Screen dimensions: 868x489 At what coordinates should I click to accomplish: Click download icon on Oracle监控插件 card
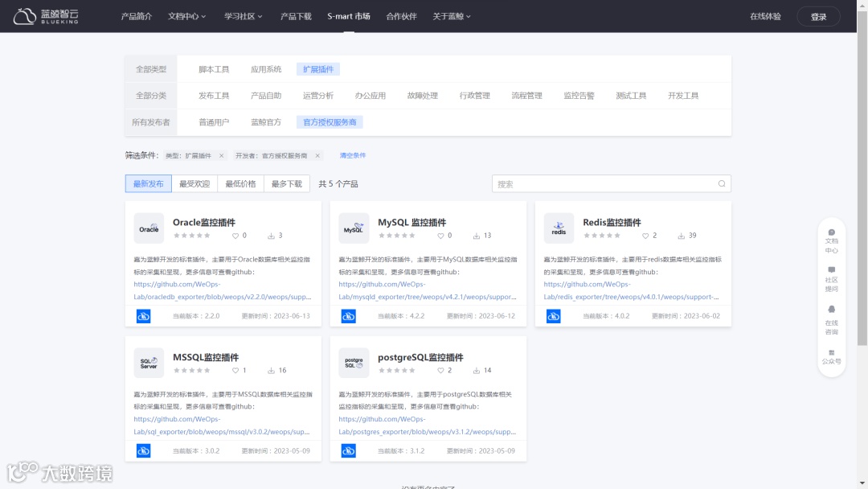point(272,236)
